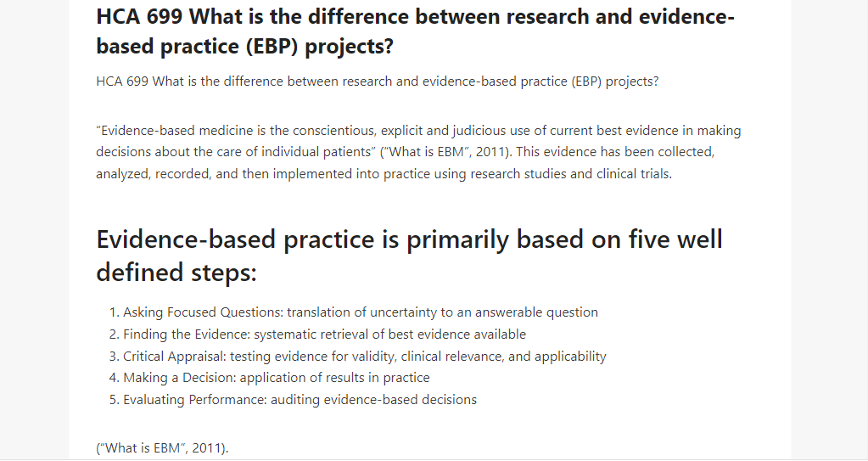Click the main title HCA 699 heading
This screenshot has width=868, height=461.
[415, 31]
